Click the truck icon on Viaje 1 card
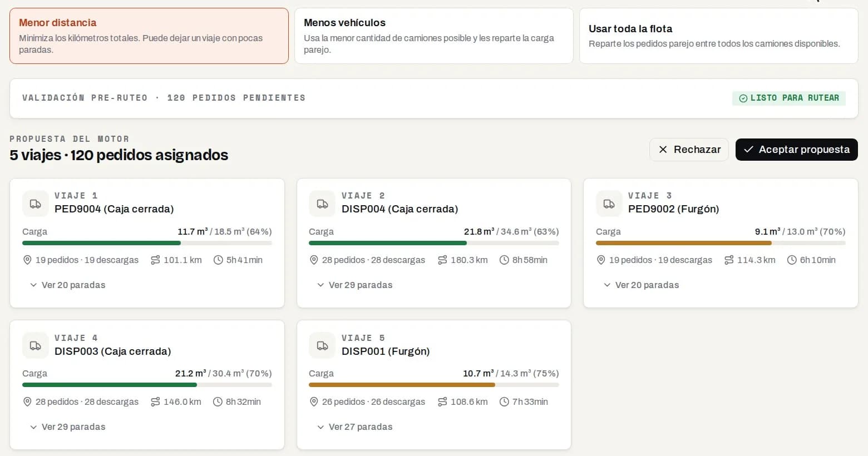Viewport: 868px width, 456px height. click(x=36, y=204)
